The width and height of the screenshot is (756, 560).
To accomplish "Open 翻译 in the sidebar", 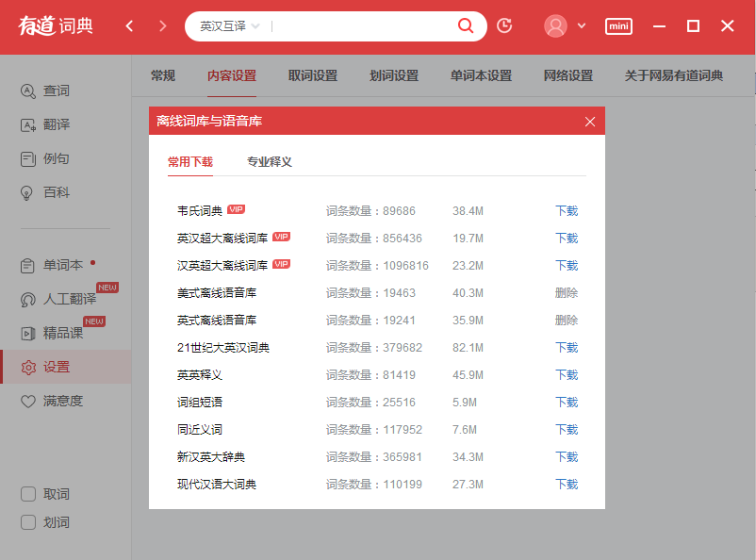I will [x=56, y=124].
